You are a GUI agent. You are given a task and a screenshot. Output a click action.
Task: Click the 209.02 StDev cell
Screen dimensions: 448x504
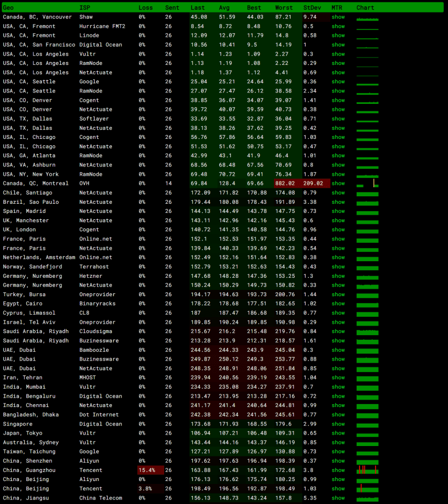316,183
